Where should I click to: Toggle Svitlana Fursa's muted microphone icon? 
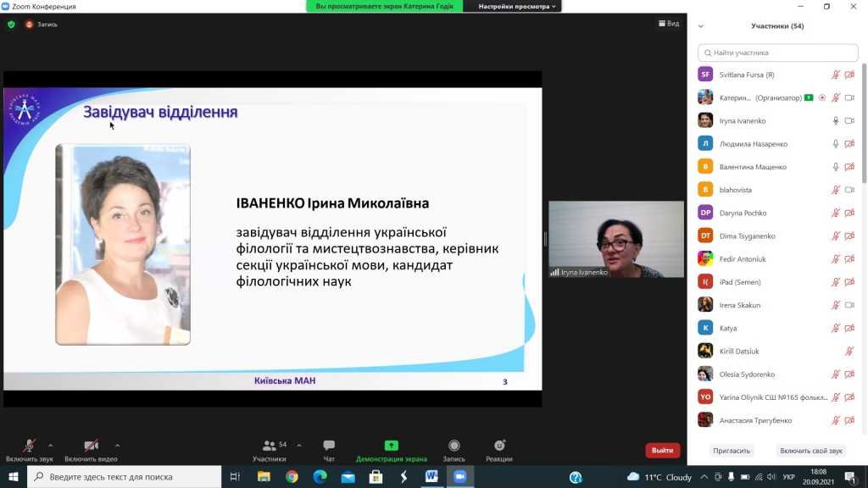[836, 75]
